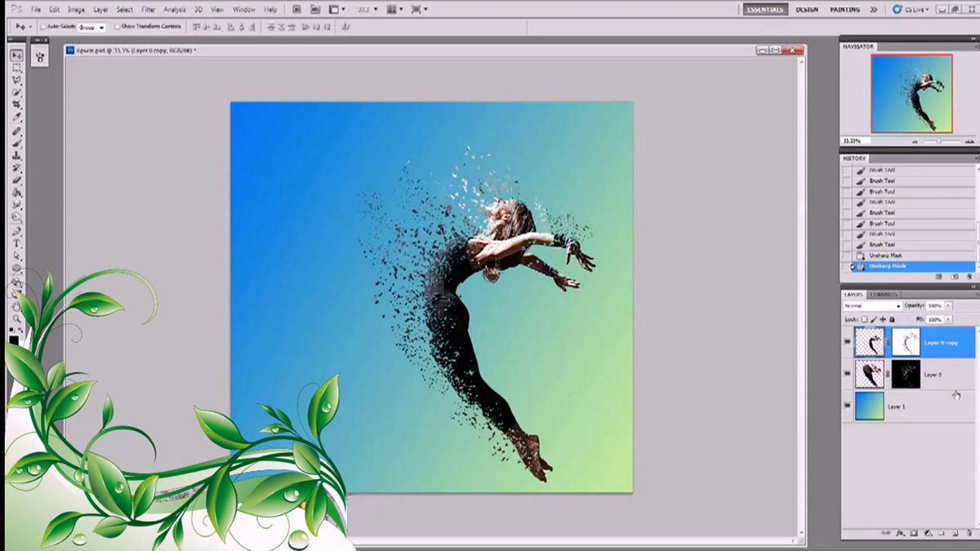The height and width of the screenshot is (551, 980).
Task: Enable the Auto-Select checkbox
Action: 43,27
